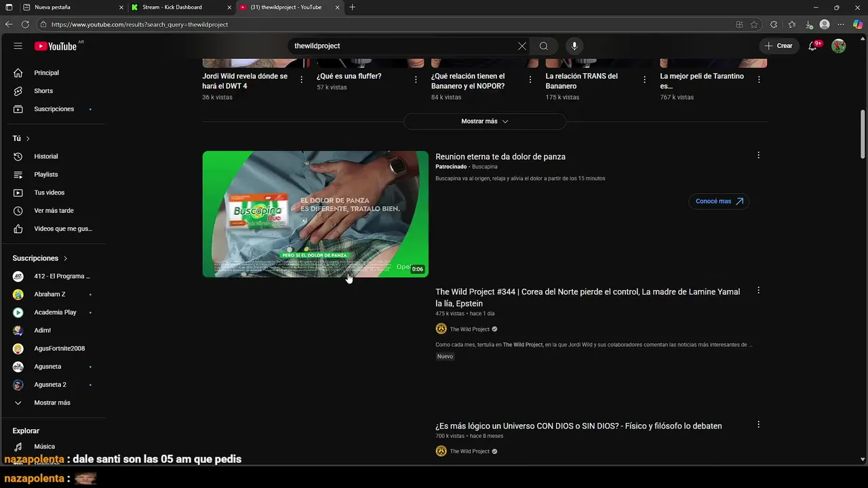Open the Buscapina ad thumbnail
Image resolution: width=868 pixels, height=488 pixels.
315,214
